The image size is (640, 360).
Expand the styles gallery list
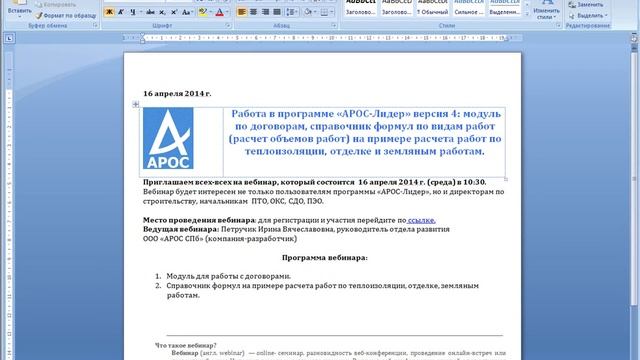click(x=527, y=14)
